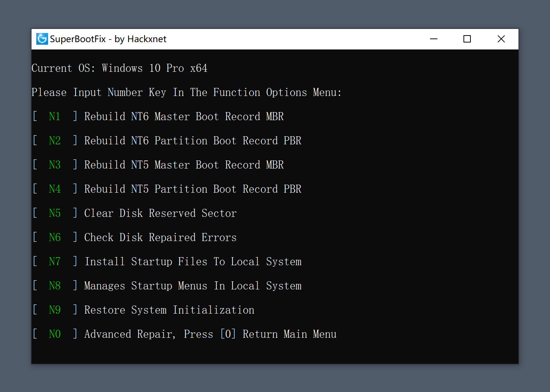Click the function options menu prompt text

[186, 92]
